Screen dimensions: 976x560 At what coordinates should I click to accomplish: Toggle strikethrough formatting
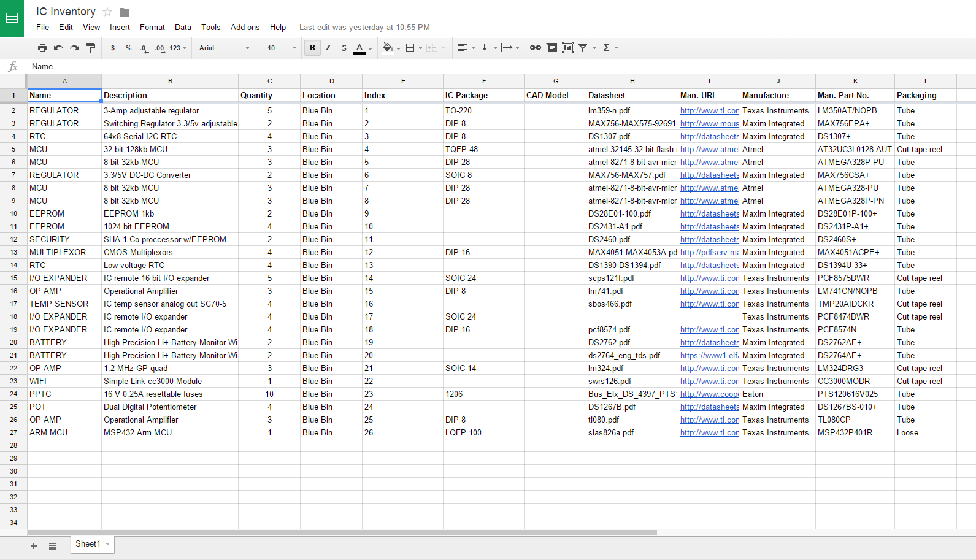344,48
